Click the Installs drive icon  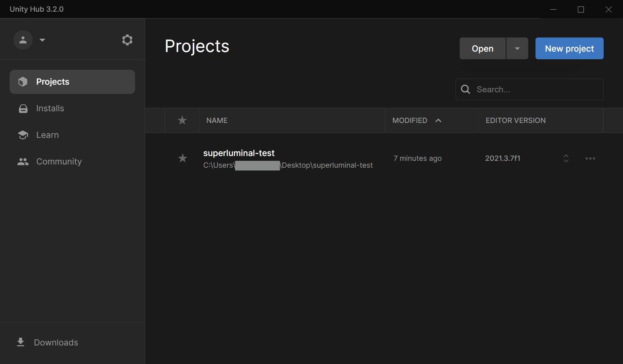pyautogui.click(x=23, y=108)
